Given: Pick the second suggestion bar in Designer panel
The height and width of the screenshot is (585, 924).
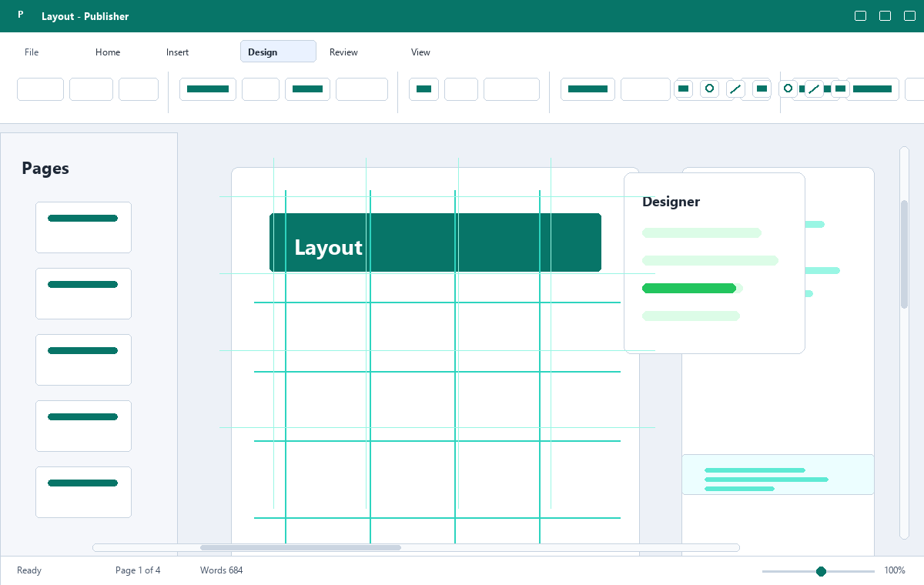Looking at the screenshot, I should (710, 260).
